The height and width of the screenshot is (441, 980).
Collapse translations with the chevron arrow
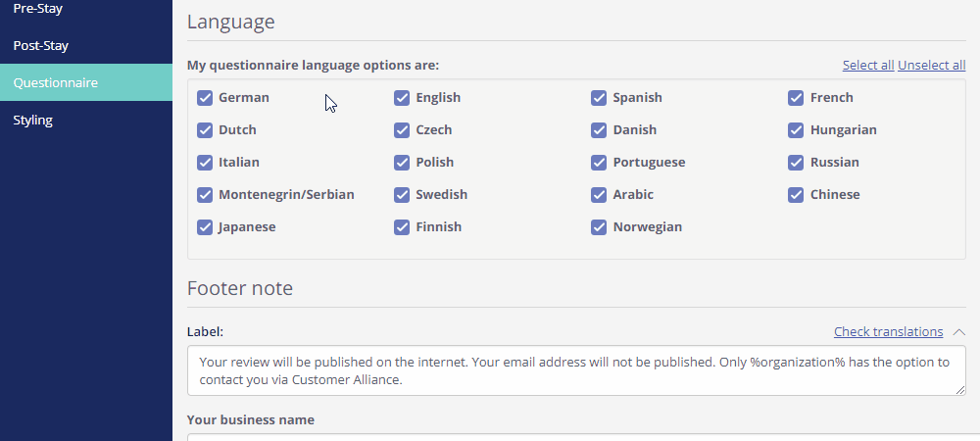click(958, 331)
